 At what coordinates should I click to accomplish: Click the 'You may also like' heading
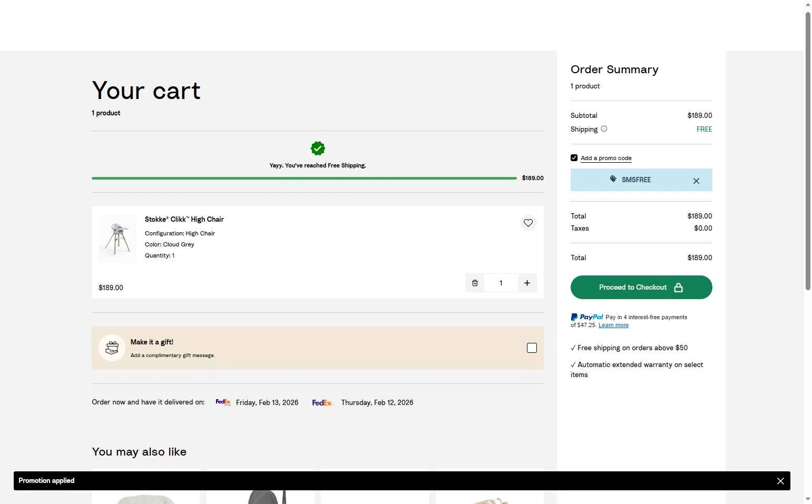coord(139,452)
